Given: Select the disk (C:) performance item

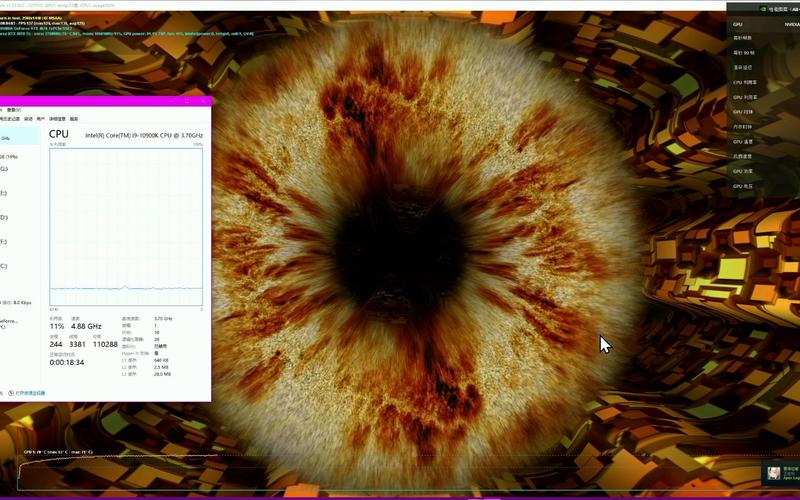Looking at the screenshot, I should tap(8, 266).
